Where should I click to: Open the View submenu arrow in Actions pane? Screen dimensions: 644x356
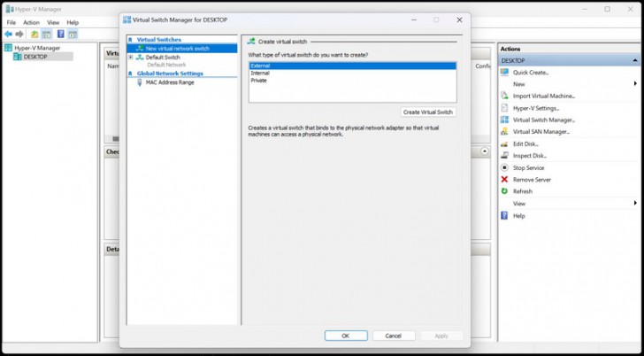coord(635,203)
